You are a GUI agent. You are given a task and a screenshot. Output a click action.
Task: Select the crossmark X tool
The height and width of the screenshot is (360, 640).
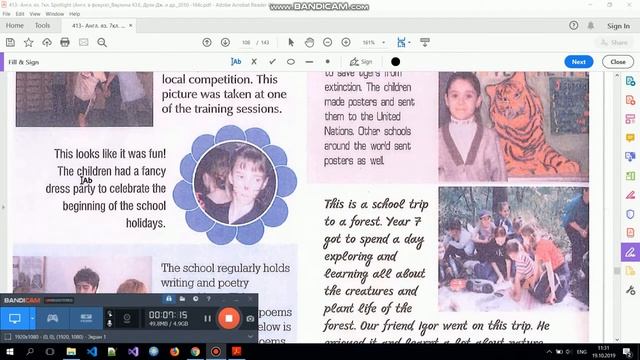pyautogui.click(x=254, y=62)
